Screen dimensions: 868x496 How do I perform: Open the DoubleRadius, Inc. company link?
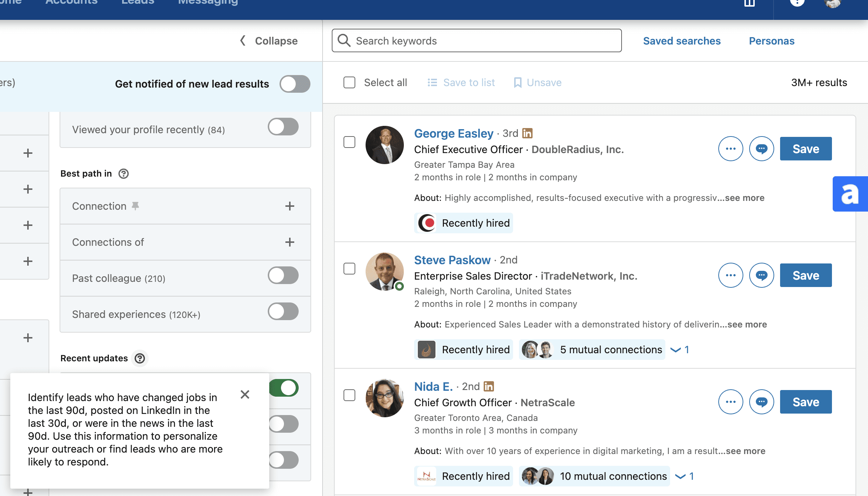[577, 149]
